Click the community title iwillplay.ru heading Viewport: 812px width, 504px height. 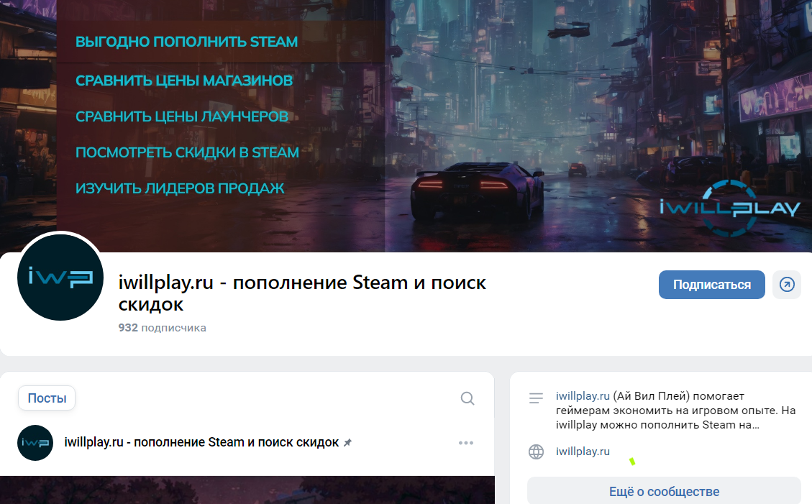[x=302, y=293]
